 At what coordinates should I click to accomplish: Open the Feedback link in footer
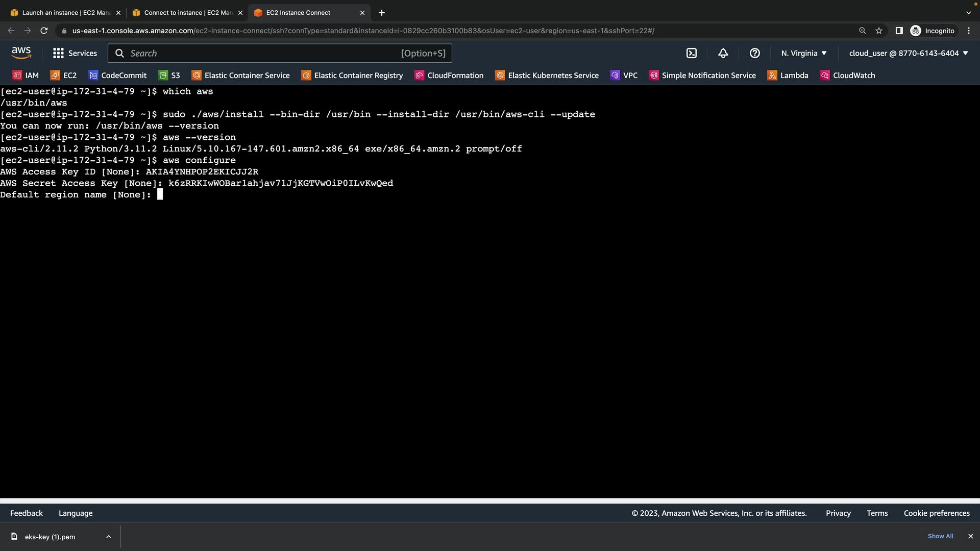[x=27, y=513]
